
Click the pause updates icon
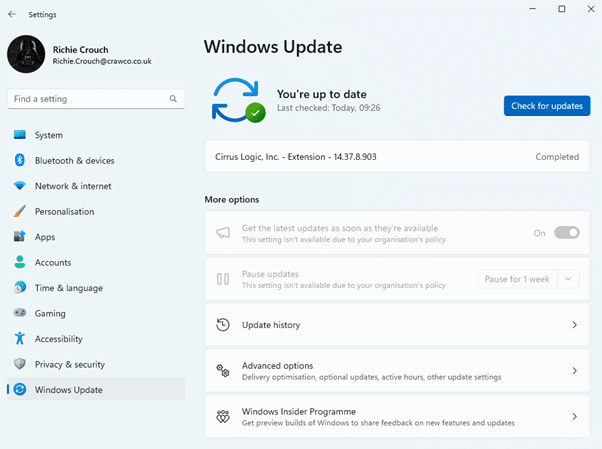(223, 279)
